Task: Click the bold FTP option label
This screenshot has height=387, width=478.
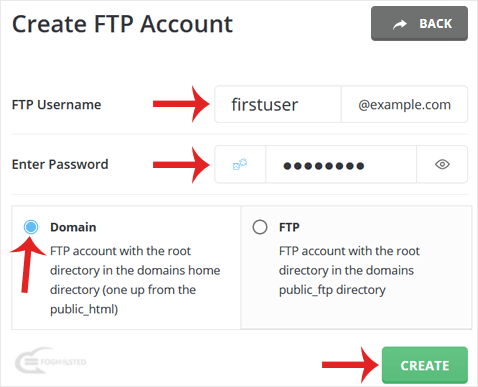Action: click(289, 227)
